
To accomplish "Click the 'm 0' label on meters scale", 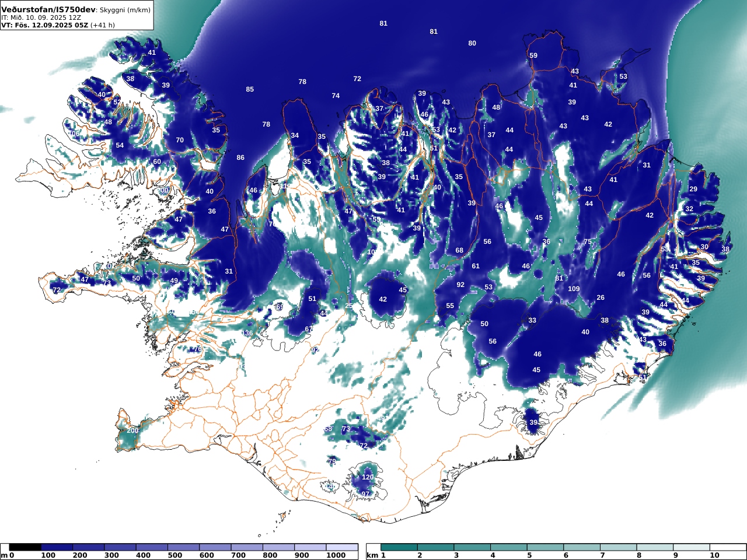I will tap(7, 555).
